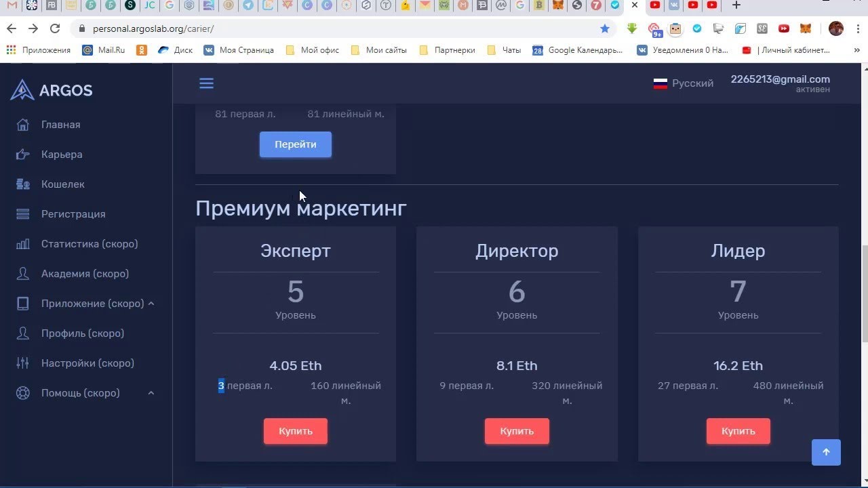Click the bookmark star in the address bar
The image size is (868, 488).
coord(604,28)
